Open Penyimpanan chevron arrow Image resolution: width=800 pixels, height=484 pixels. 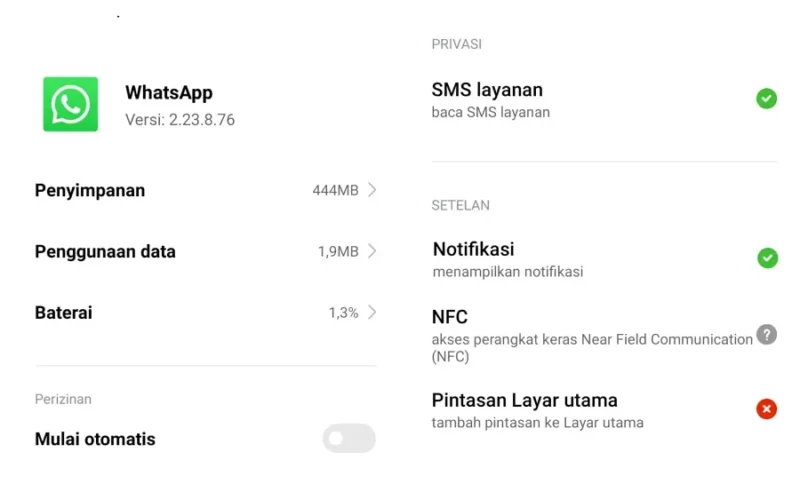click(x=372, y=190)
